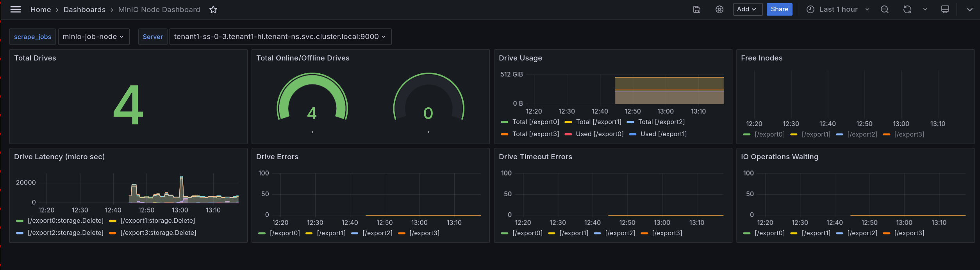Image resolution: width=980 pixels, height=270 pixels.
Task: Toggle [/export3] series in Drive Errors legend
Action: click(424, 233)
